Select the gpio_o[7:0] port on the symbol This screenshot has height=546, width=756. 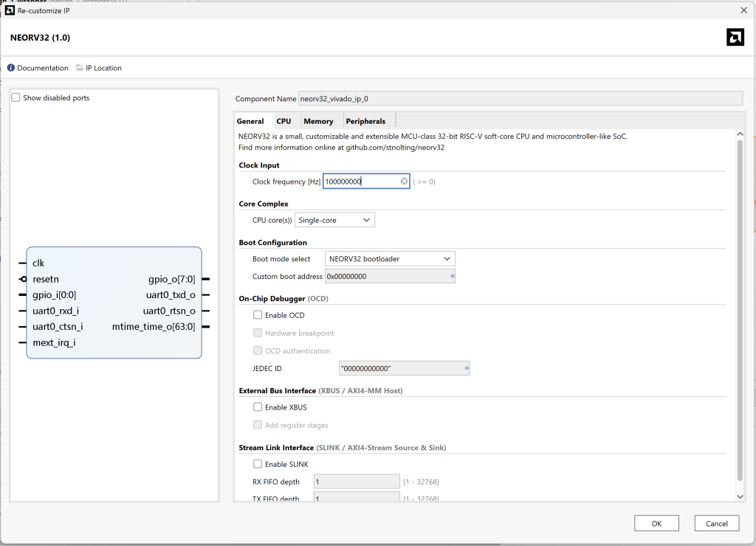[x=171, y=279]
